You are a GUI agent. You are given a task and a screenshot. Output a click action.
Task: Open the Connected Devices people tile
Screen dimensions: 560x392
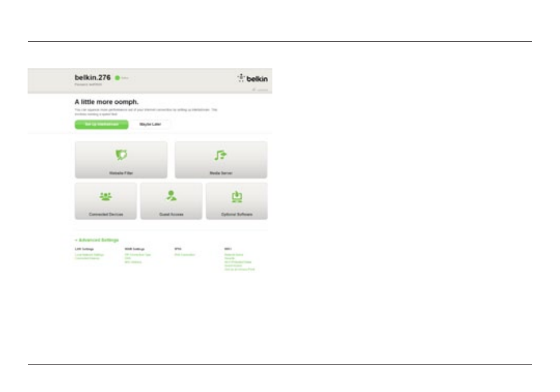(x=106, y=201)
